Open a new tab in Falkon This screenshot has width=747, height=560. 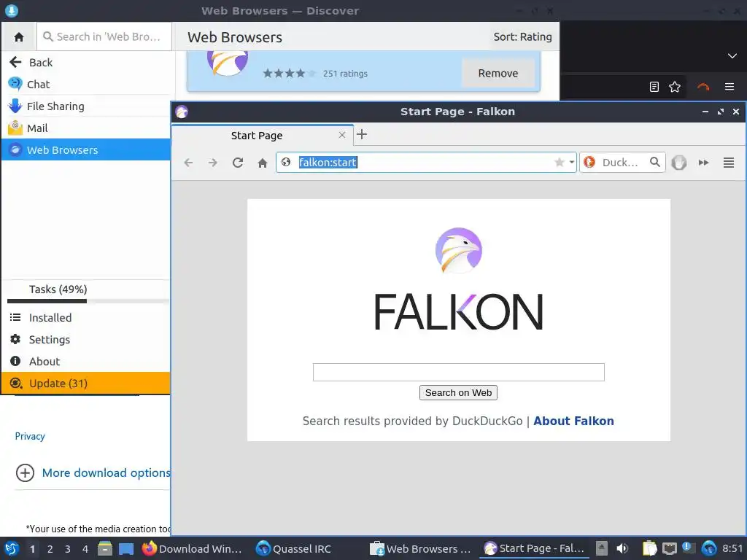point(362,135)
